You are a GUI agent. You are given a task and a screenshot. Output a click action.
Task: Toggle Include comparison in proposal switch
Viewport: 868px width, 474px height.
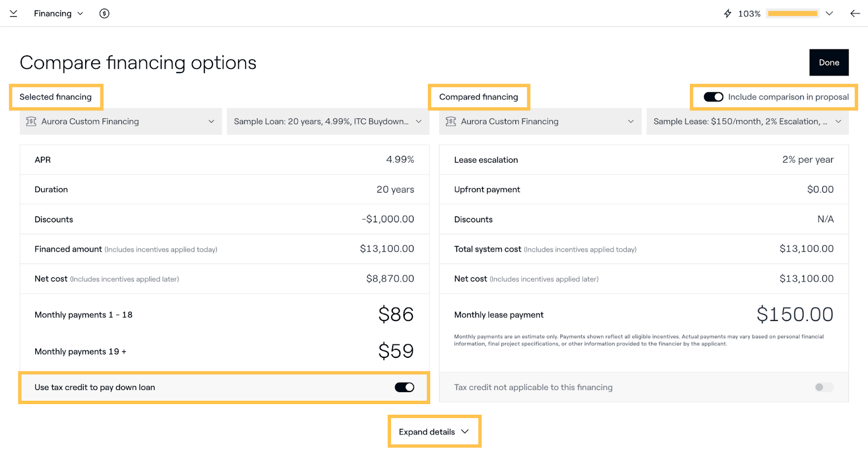(713, 97)
